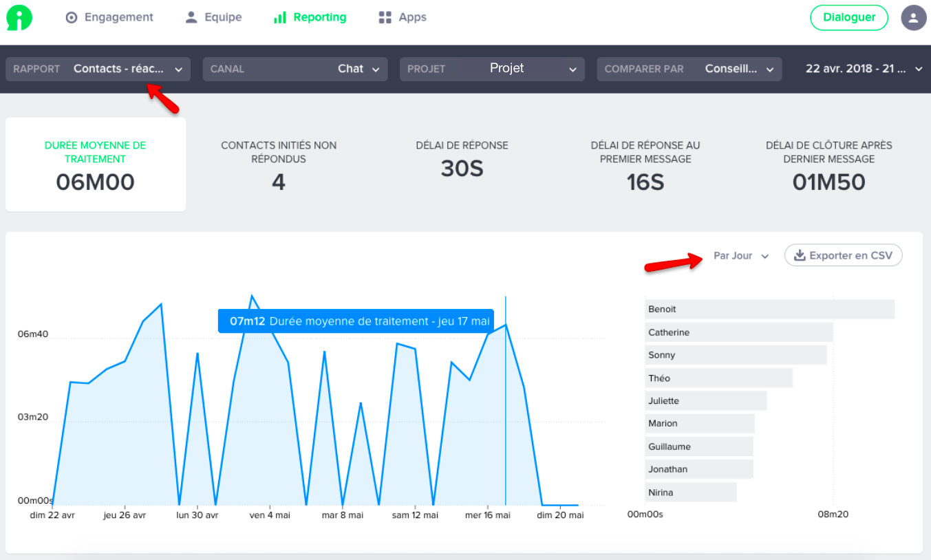931x560 pixels.
Task: Click Juliette's bar in the chart
Action: click(706, 400)
